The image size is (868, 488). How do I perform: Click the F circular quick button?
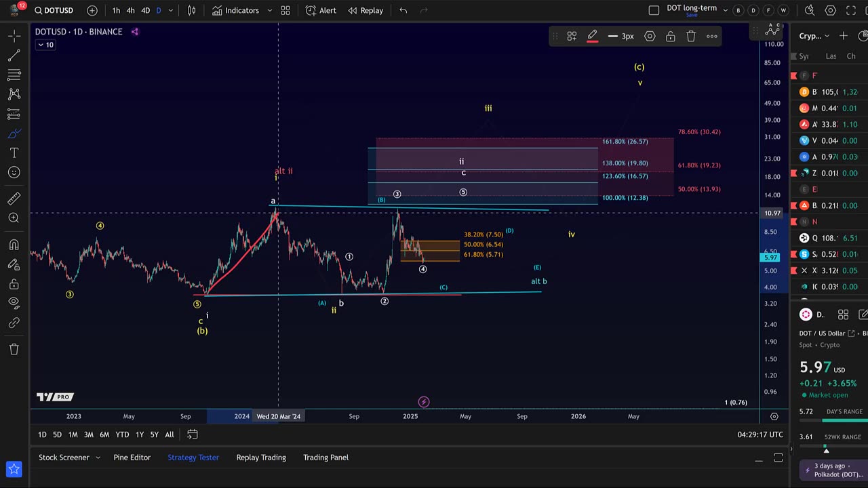[x=768, y=10]
